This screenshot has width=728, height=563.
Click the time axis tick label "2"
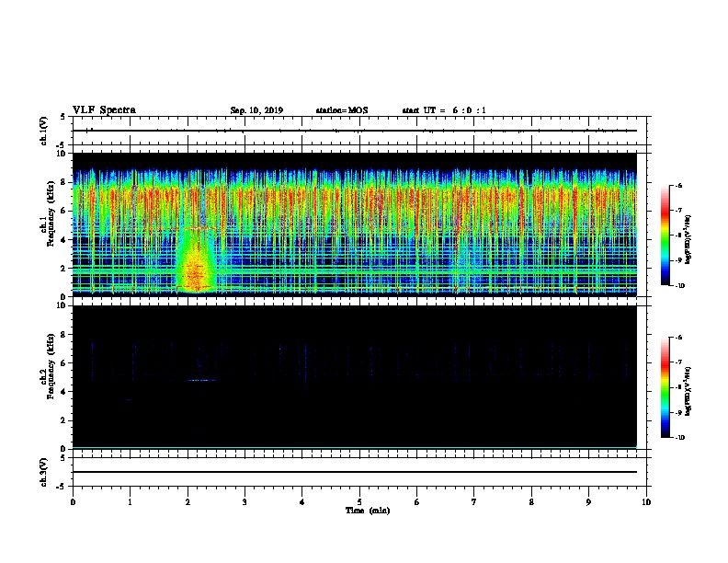188,502
